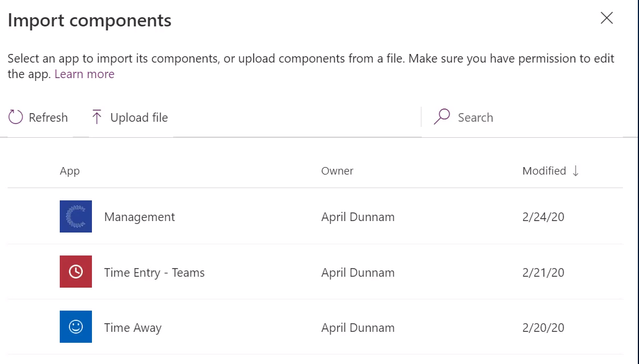
Task: Click the Upload file arrow icon
Action: [x=97, y=117]
